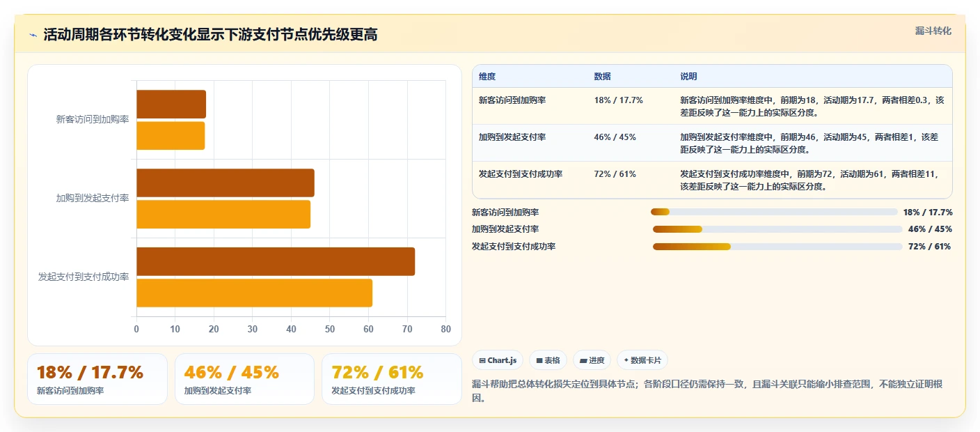Click the 说明 column header
Screen dimensions: 980x432
[x=688, y=76]
